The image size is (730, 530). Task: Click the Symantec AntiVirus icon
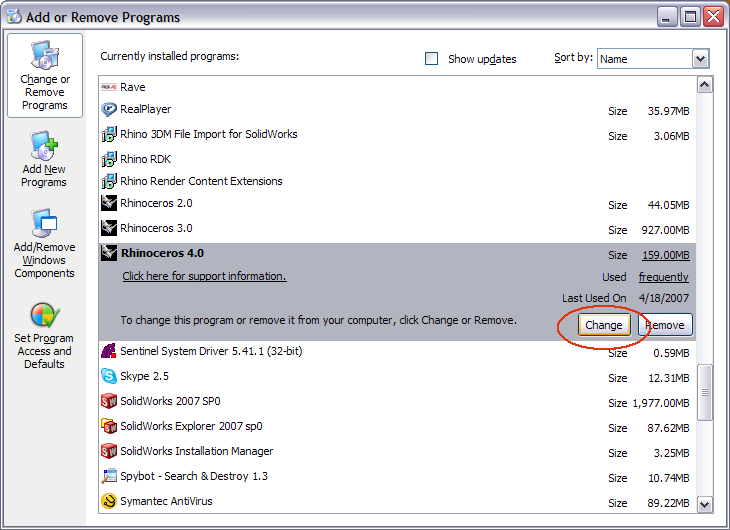pyautogui.click(x=108, y=501)
